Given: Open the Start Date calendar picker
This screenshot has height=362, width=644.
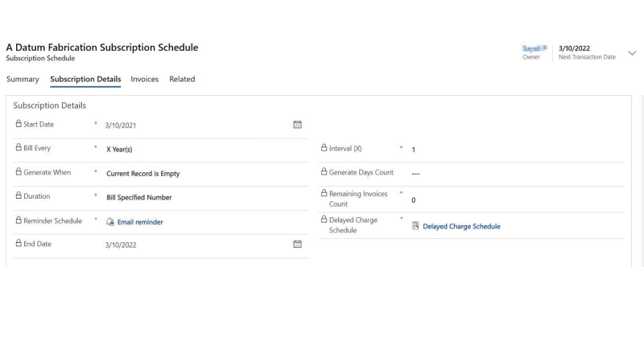Looking at the screenshot, I should point(297,125).
